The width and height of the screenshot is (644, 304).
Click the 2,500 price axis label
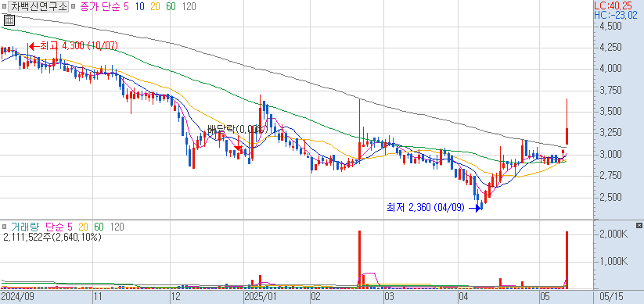click(610, 198)
